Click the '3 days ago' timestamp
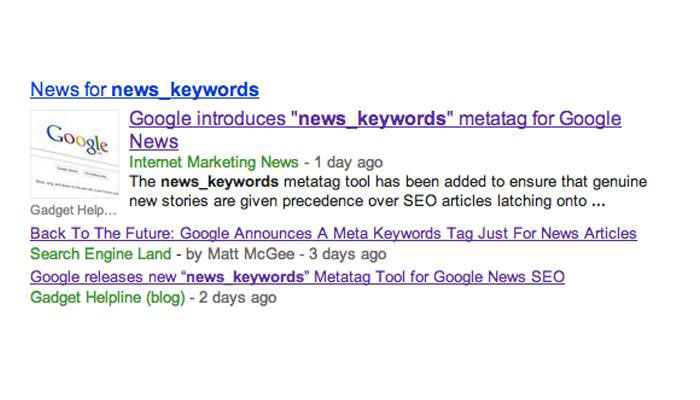 click(x=347, y=254)
